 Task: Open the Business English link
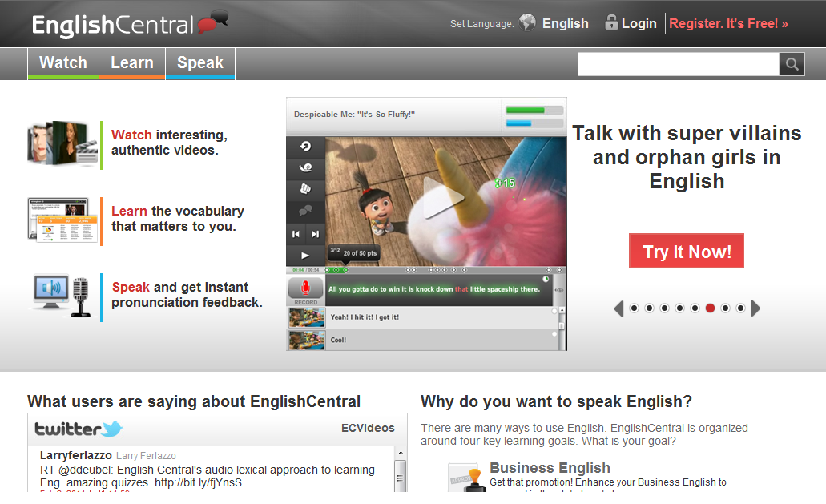pyautogui.click(x=550, y=468)
